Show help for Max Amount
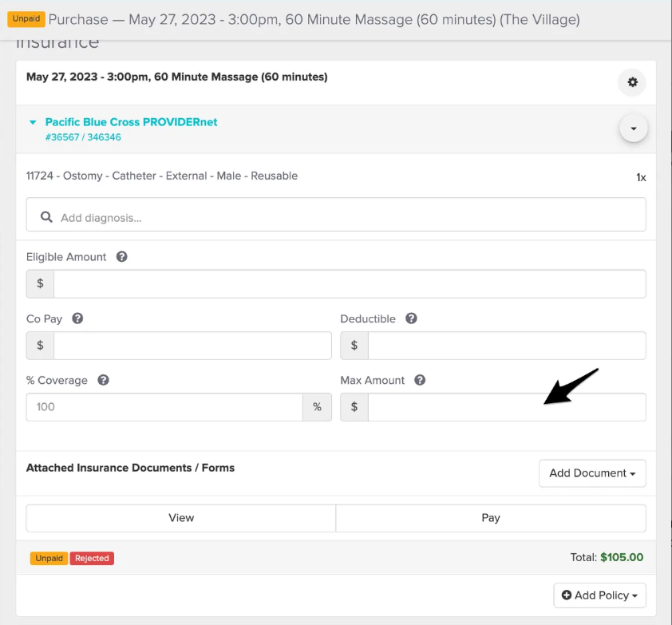Image resolution: width=672 pixels, height=625 pixels. (x=420, y=380)
